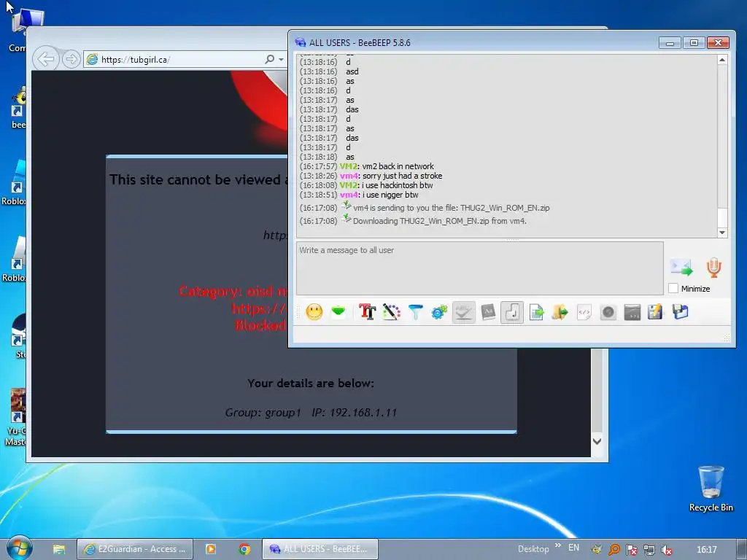Click the Internet Explorer back arrow button
Image resolution: width=747 pixels, height=560 pixels.
point(46,59)
